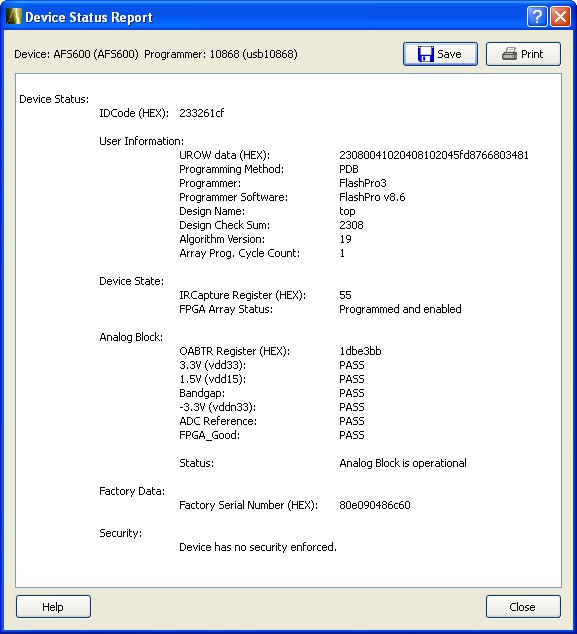Select the Design Name value top

pos(347,211)
